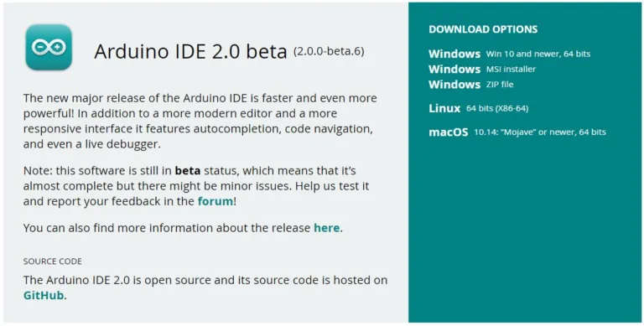644x326 pixels.
Task: Download the macOS Mojave or newer version
Action: pos(517,132)
